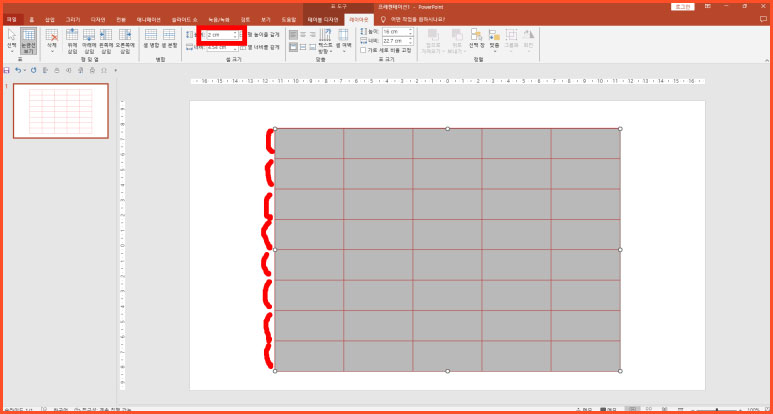Viewport: 773px width, 414px height.
Task: Open Customize Quick Access Toolbar dropdown arrow
Action: pyautogui.click(x=115, y=70)
